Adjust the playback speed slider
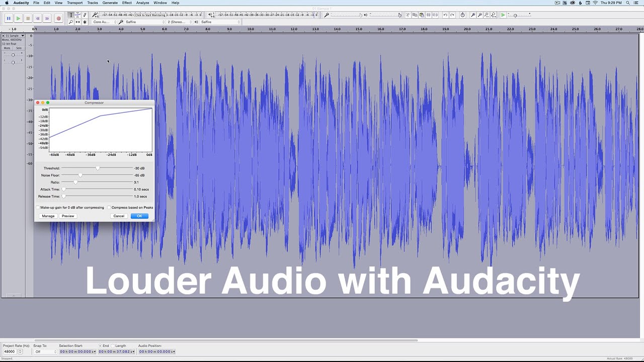644x362 pixels. click(520, 15)
